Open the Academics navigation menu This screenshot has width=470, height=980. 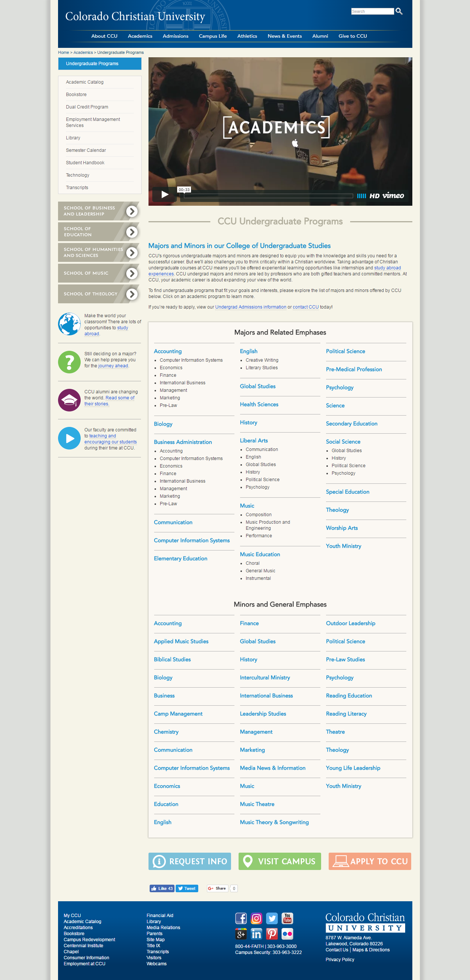[140, 36]
